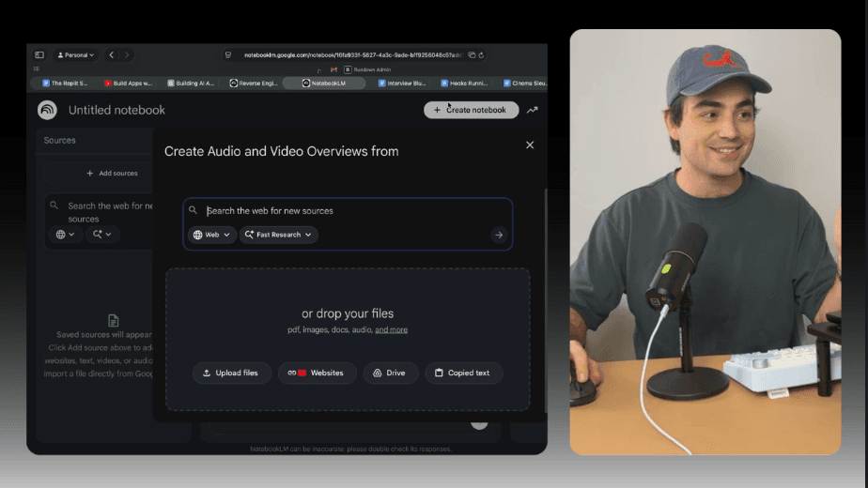Open the 'and more' link
Screen dimensions: 868x488
392,329
